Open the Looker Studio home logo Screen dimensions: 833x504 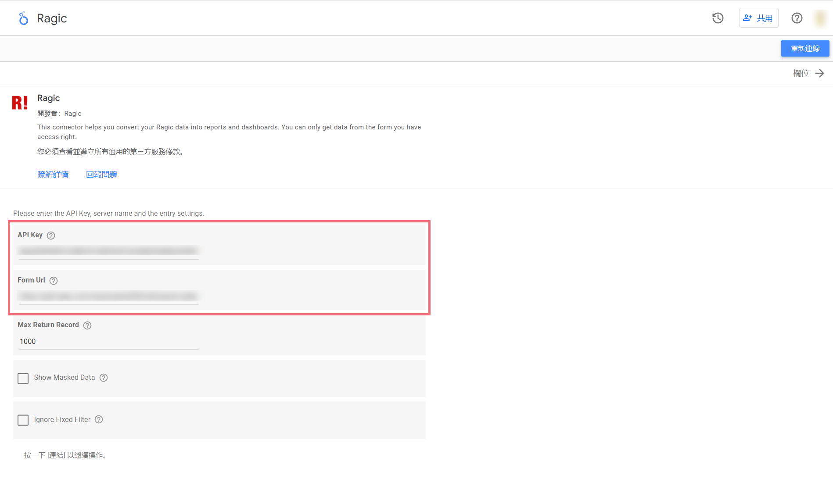(x=24, y=18)
